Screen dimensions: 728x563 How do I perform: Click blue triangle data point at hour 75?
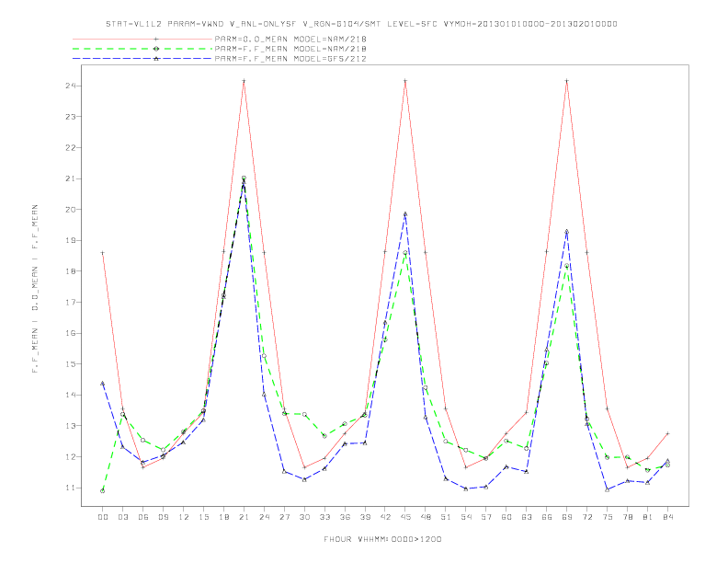[x=608, y=489]
